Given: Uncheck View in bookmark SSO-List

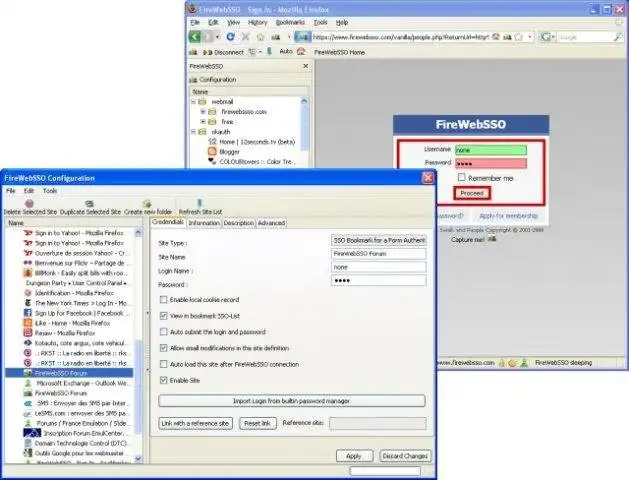Looking at the screenshot, I should 163,316.
